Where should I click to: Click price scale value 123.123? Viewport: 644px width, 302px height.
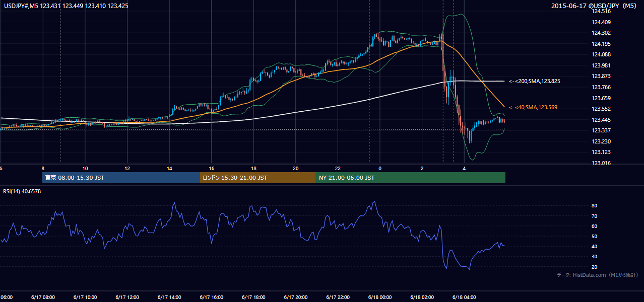(x=601, y=152)
